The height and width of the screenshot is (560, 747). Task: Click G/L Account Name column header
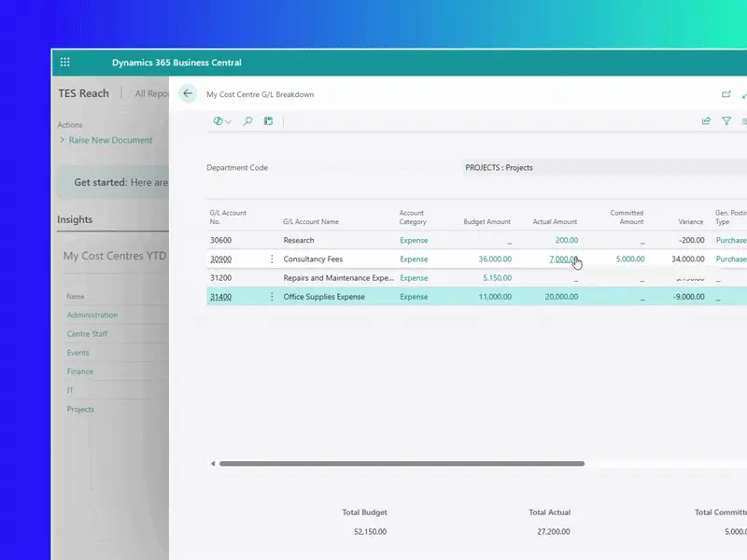(x=311, y=222)
